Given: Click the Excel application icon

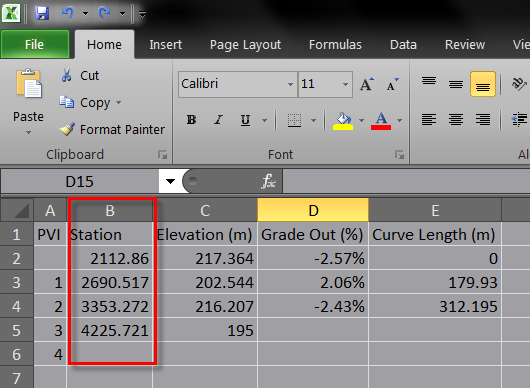Looking at the screenshot, I should pyautogui.click(x=11, y=13).
